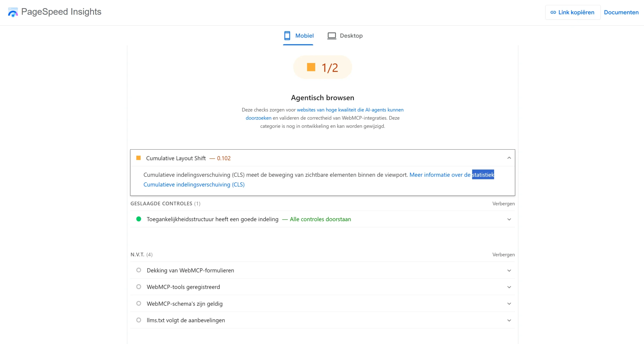Screen dimensions: 644x344
Task: Click the Link kopiëren button
Action: (573, 12)
